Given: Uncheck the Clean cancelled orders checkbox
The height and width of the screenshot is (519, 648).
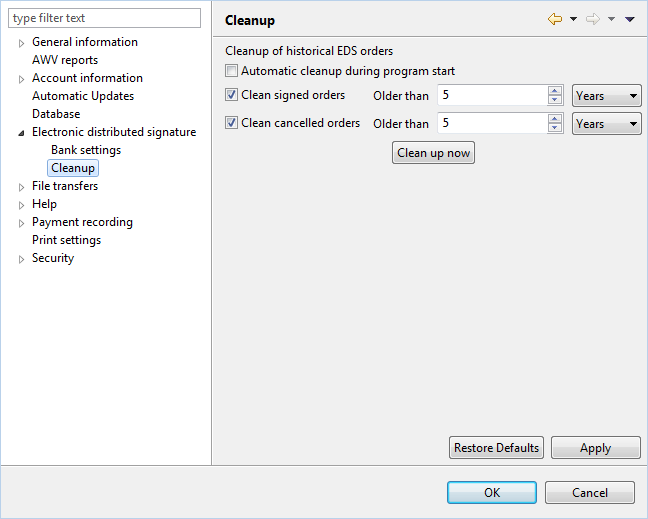Looking at the screenshot, I should (231, 122).
